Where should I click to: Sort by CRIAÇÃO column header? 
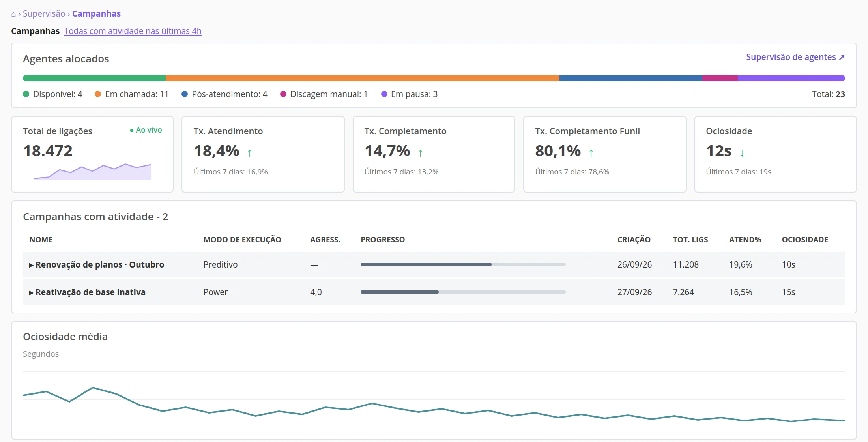point(634,240)
